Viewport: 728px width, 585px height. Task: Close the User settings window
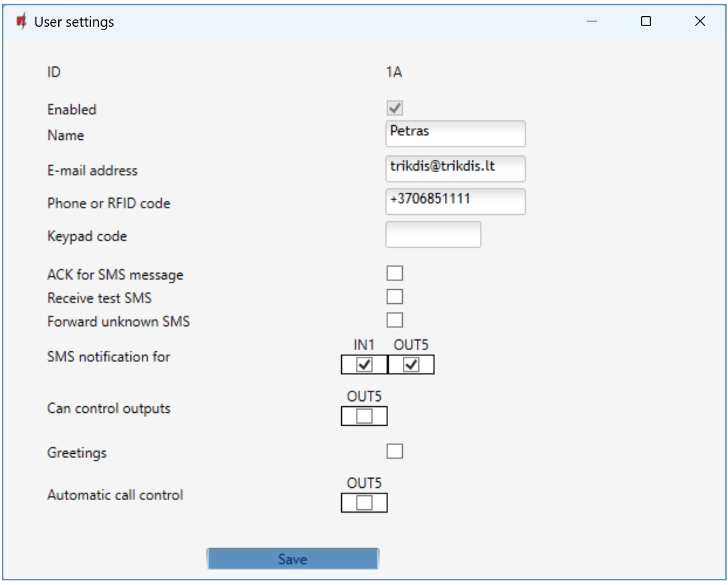coord(700,21)
